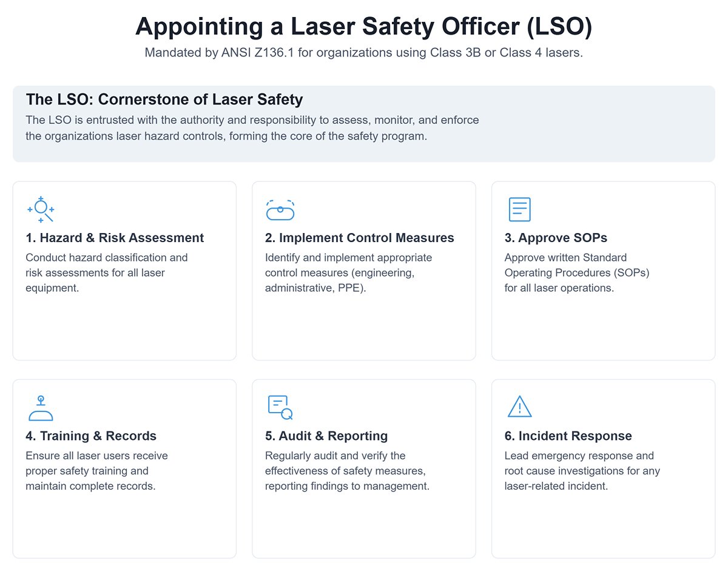This screenshot has height=571, width=728.
Task: Click the heading 2. Implement Control Measures
Action: 360,238
